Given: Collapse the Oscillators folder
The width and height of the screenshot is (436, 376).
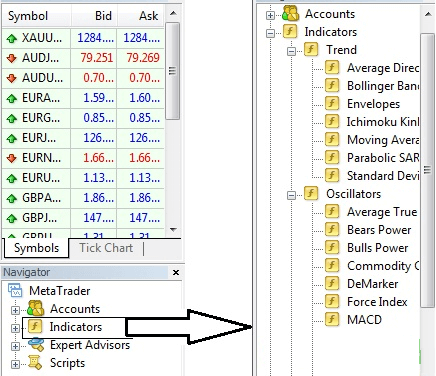Looking at the screenshot, I should (291, 195).
